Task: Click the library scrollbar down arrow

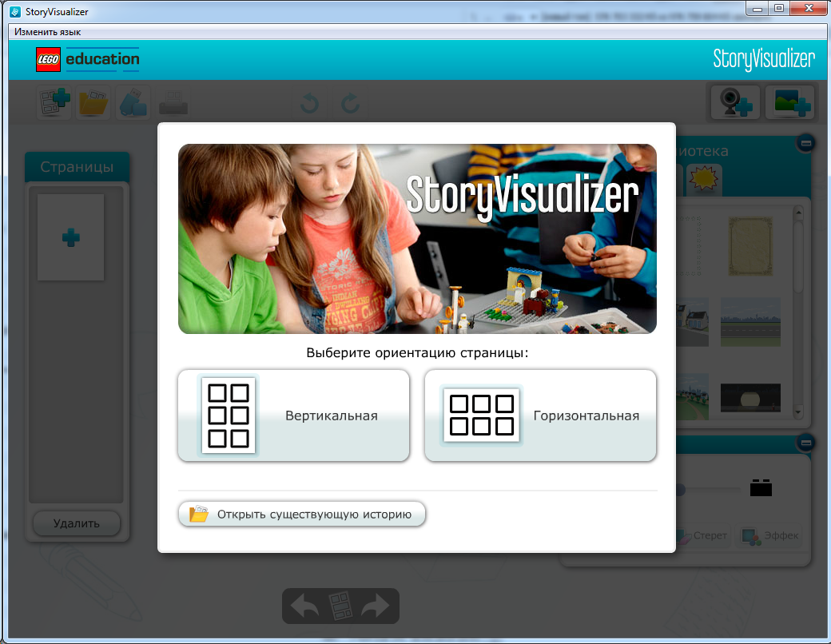Action: coord(799,411)
